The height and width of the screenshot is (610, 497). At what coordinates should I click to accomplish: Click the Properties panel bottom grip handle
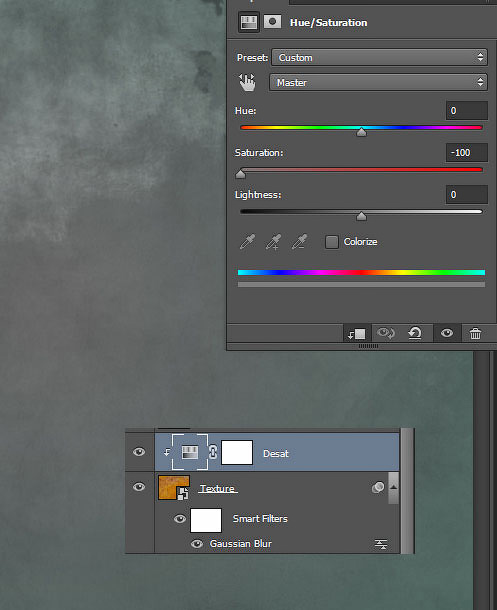(x=368, y=346)
